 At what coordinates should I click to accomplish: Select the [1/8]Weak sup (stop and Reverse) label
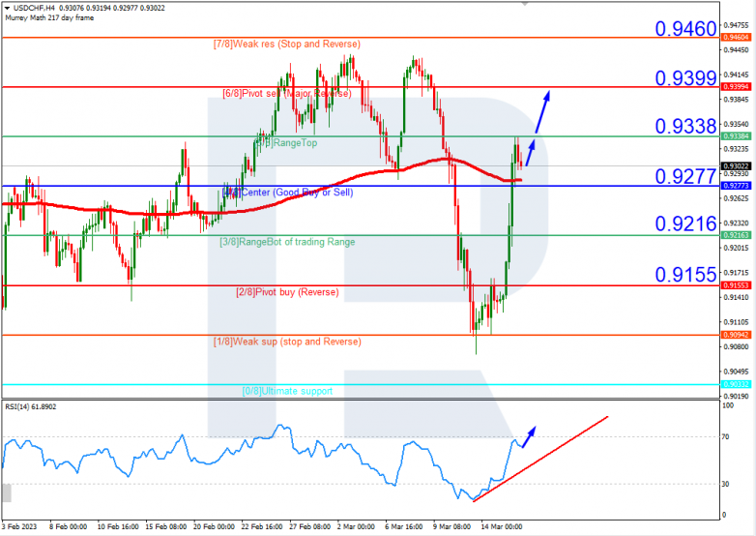coord(287,342)
